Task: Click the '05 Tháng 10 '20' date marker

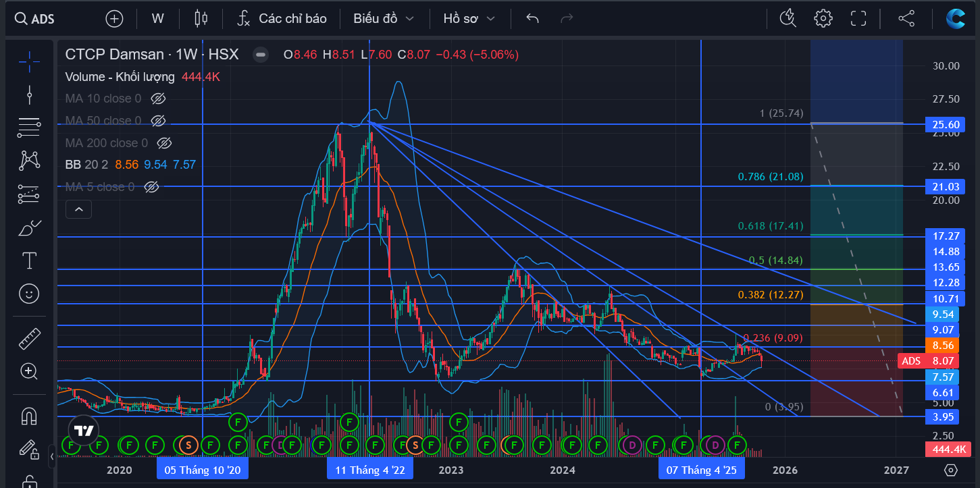Action: point(203,470)
